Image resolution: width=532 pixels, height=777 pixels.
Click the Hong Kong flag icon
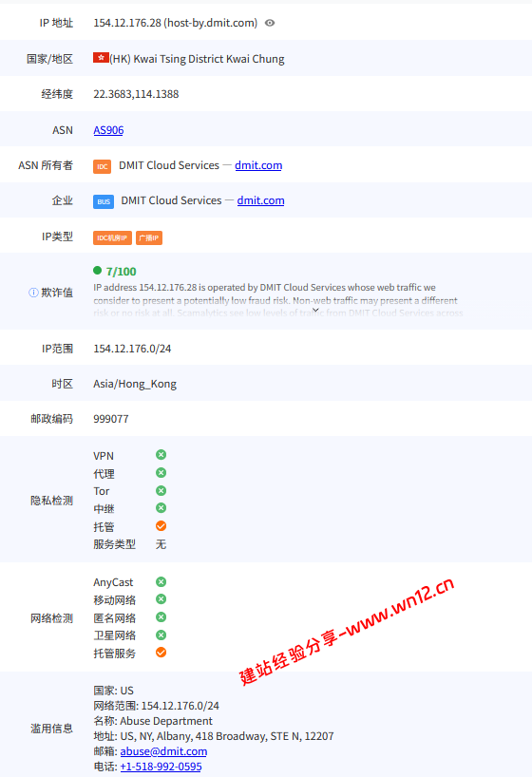pyautogui.click(x=101, y=58)
